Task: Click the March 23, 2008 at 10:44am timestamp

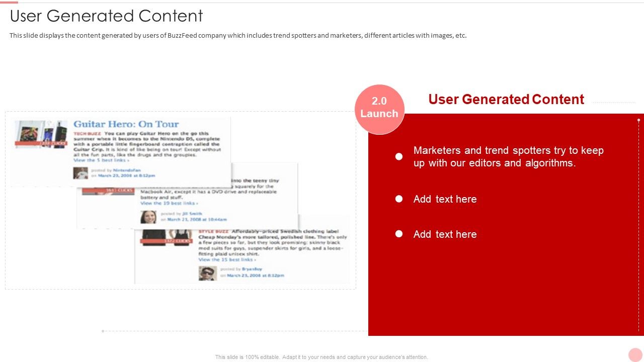Action: point(197,220)
